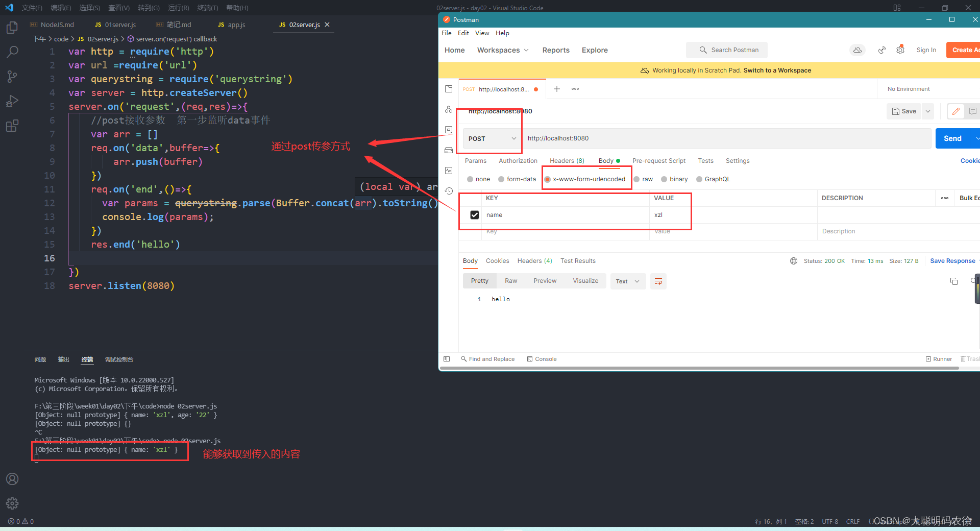Viewport: 980px width, 531px height.
Task: Click the Postman horizontal scrollbar
Action: (700, 368)
